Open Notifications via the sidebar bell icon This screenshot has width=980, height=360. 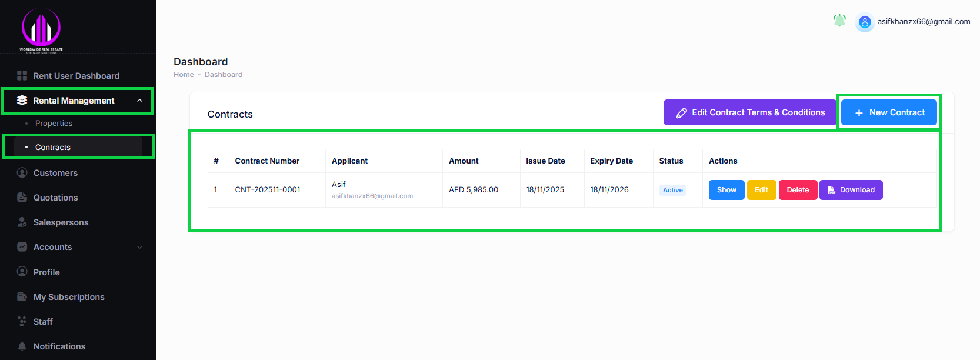(x=22, y=346)
